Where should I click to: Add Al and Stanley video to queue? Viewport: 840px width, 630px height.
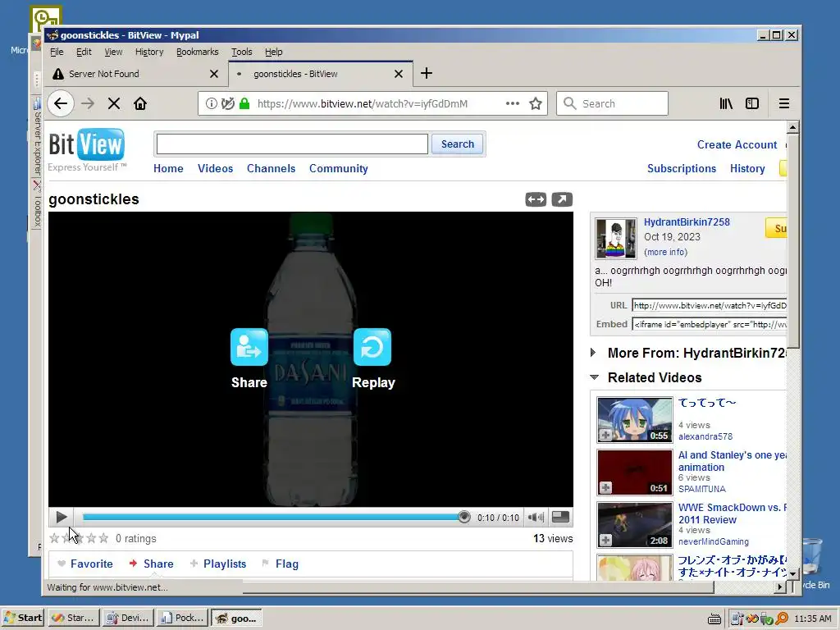tap(605, 487)
